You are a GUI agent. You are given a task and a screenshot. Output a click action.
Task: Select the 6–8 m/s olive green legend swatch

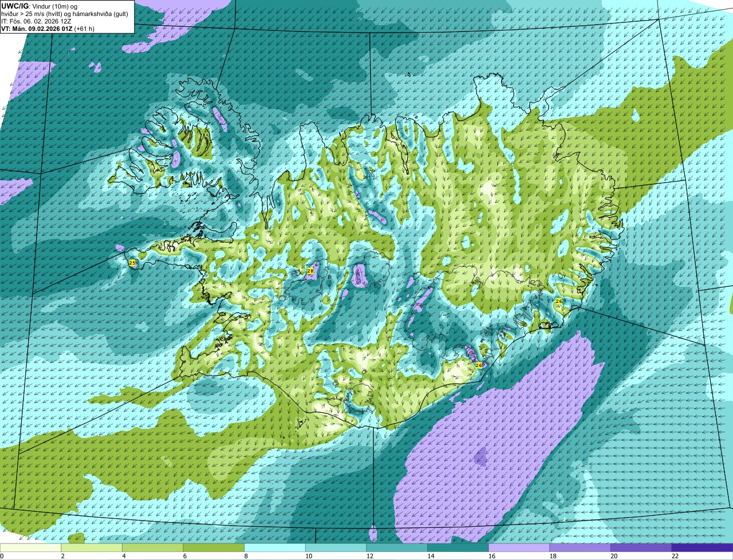coord(214,547)
